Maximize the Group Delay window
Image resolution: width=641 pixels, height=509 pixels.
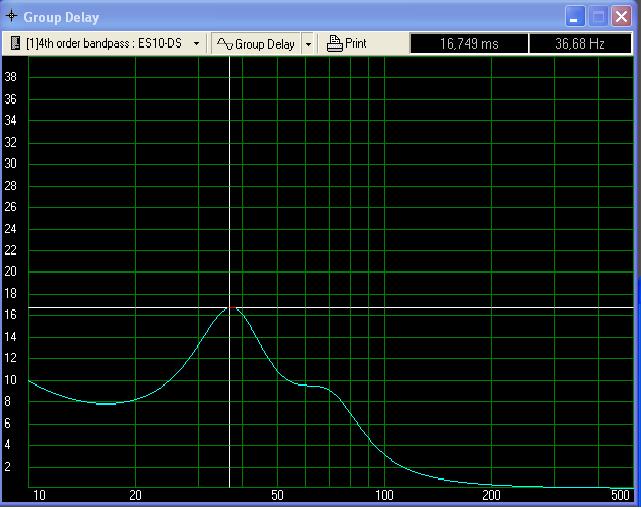598,16
